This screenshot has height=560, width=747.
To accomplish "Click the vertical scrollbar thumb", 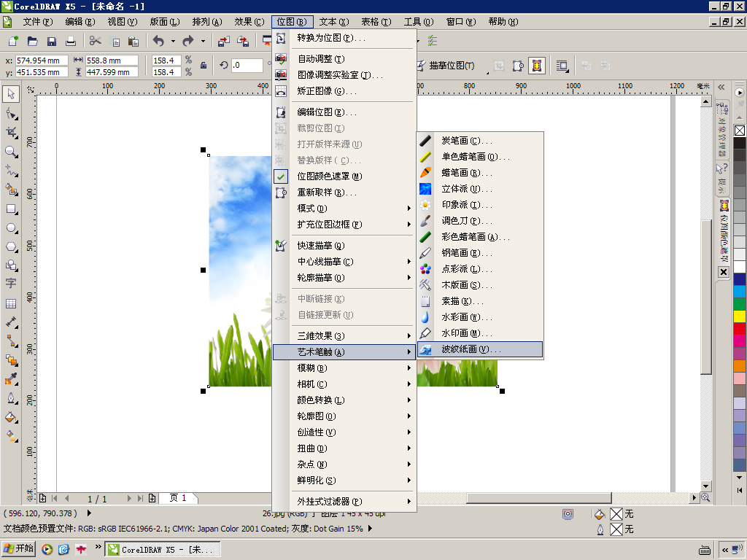I will click(706, 297).
